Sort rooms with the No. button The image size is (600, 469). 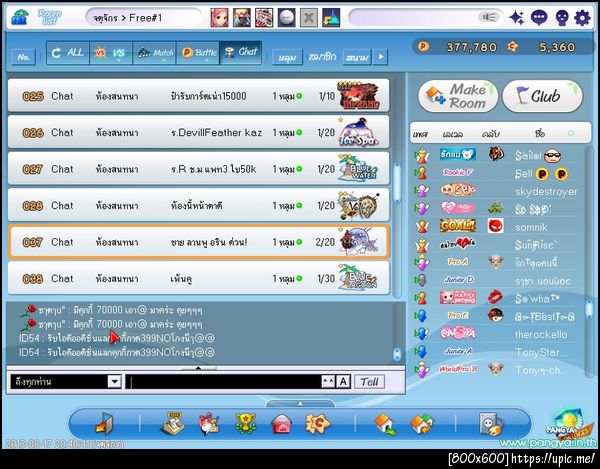point(23,57)
